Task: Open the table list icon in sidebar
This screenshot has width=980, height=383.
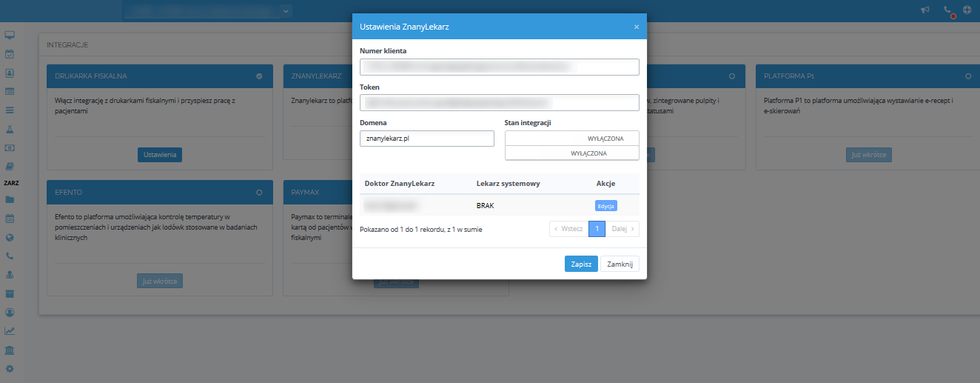Action: [x=10, y=91]
